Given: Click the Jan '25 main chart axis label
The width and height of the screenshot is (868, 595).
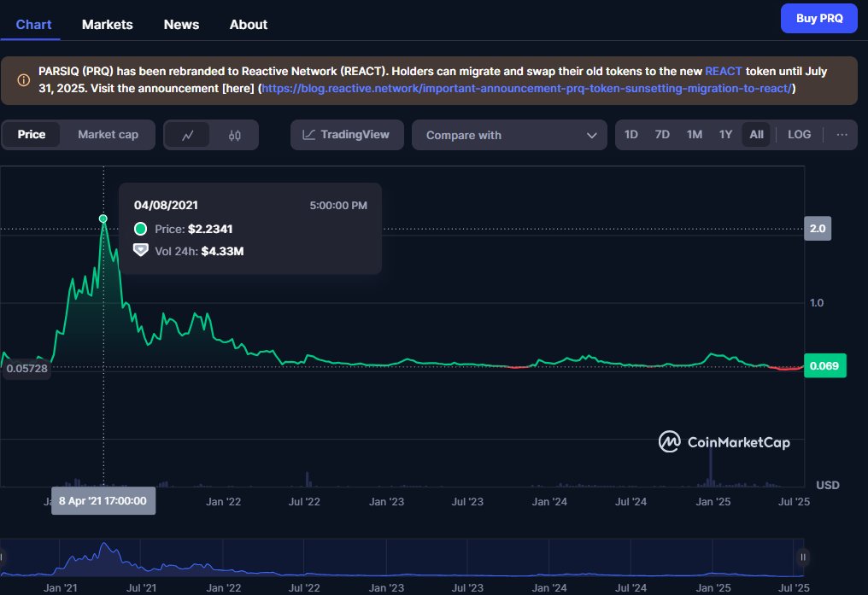Looking at the screenshot, I should coord(713,502).
